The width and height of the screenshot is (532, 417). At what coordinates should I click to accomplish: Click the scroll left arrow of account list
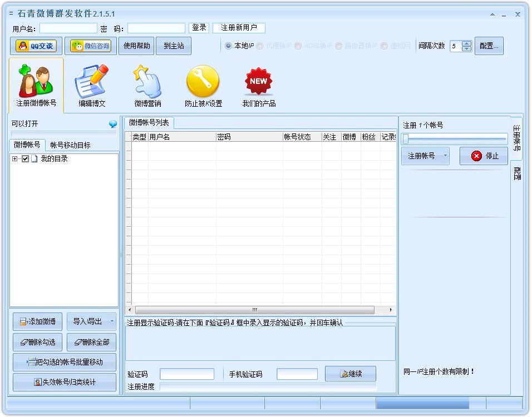(x=130, y=310)
